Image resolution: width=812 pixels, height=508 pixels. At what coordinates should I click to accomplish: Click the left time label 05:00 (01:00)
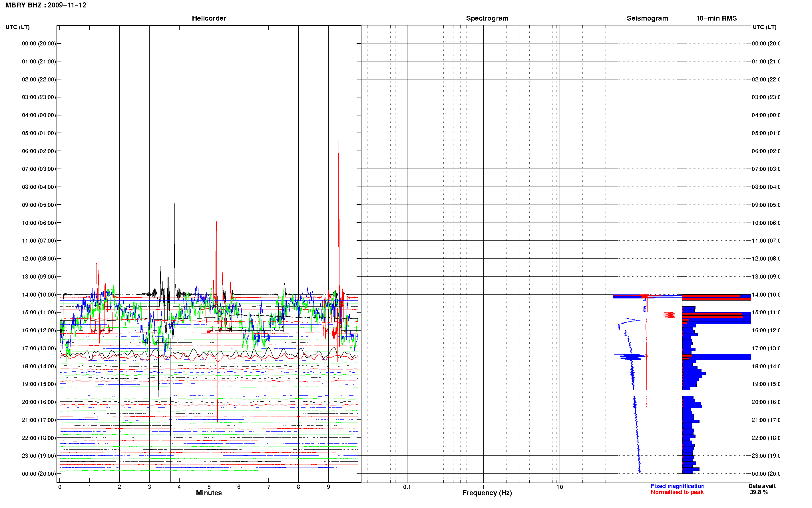(x=39, y=133)
